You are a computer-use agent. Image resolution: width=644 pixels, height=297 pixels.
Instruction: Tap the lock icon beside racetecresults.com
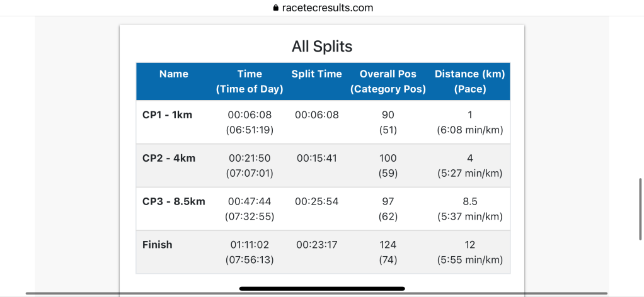[275, 8]
